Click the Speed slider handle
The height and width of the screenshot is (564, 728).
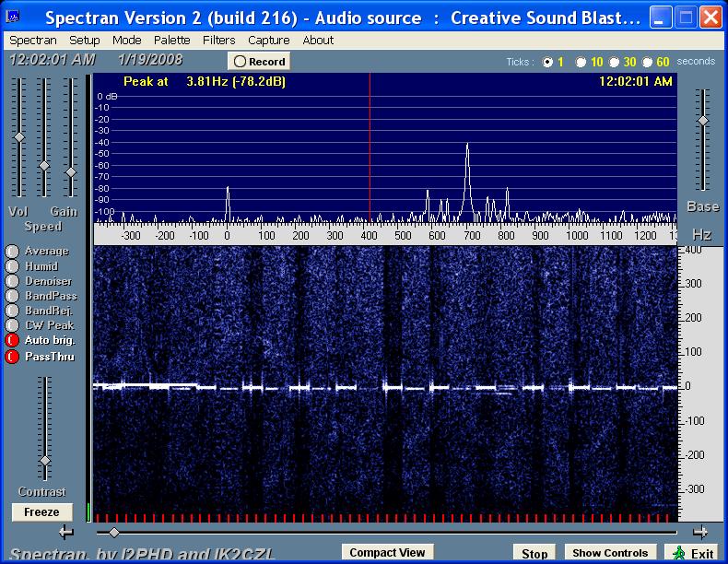click(x=44, y=166)
